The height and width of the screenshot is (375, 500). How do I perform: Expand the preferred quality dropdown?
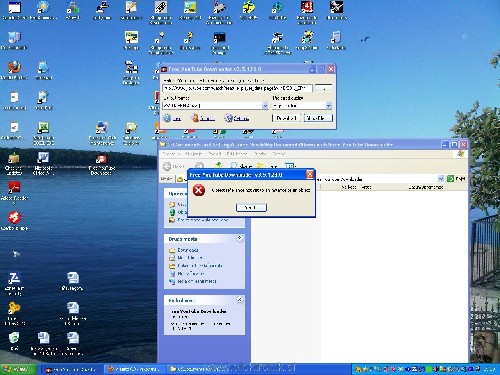(x=328, y=106)
